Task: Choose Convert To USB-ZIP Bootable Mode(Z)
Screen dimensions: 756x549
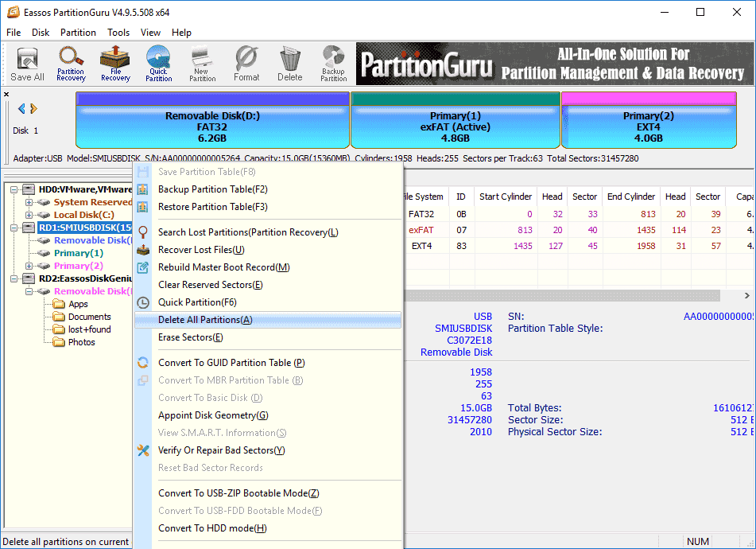Action: point(268,493)
